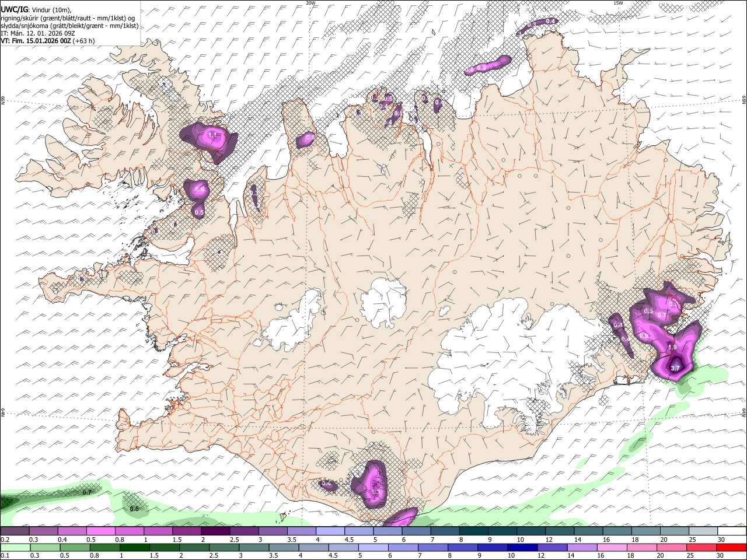Click the '0.2' label in upper legend row
747x560 pixels.
coord(5,539)
